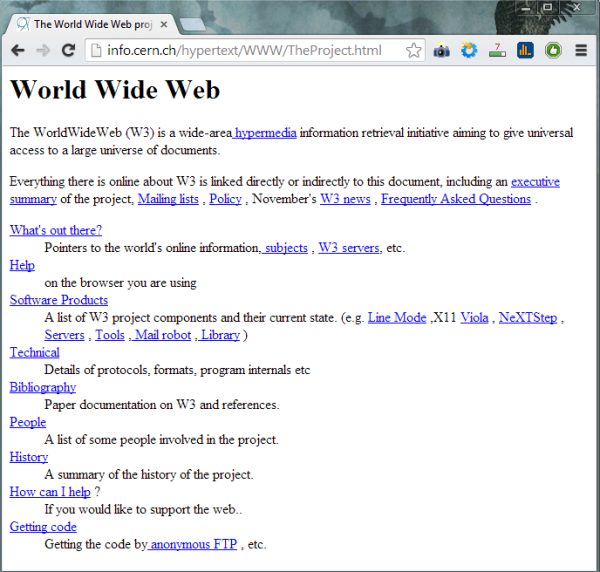Click the page document icon in the address bar

point(96,50)
